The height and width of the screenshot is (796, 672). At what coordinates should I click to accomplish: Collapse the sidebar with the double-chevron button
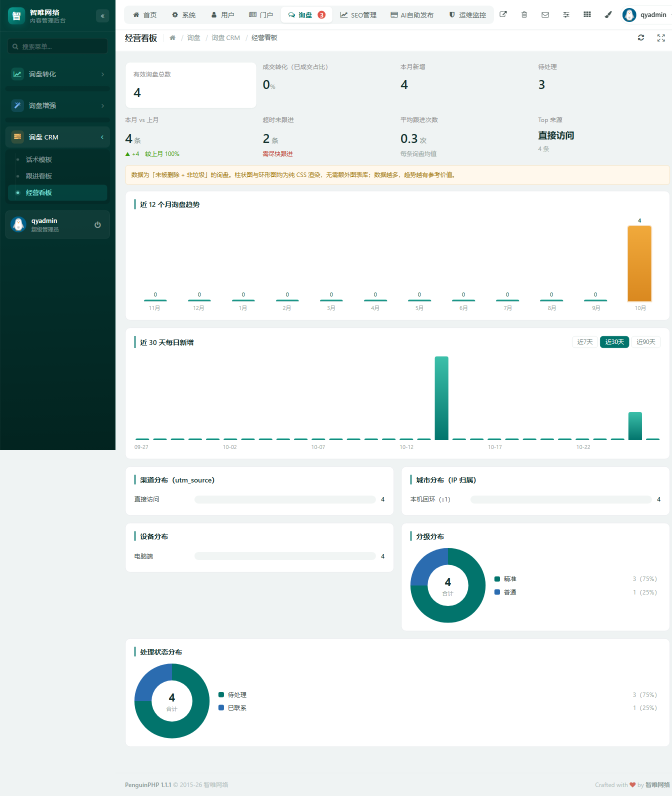tap(102, 16)
